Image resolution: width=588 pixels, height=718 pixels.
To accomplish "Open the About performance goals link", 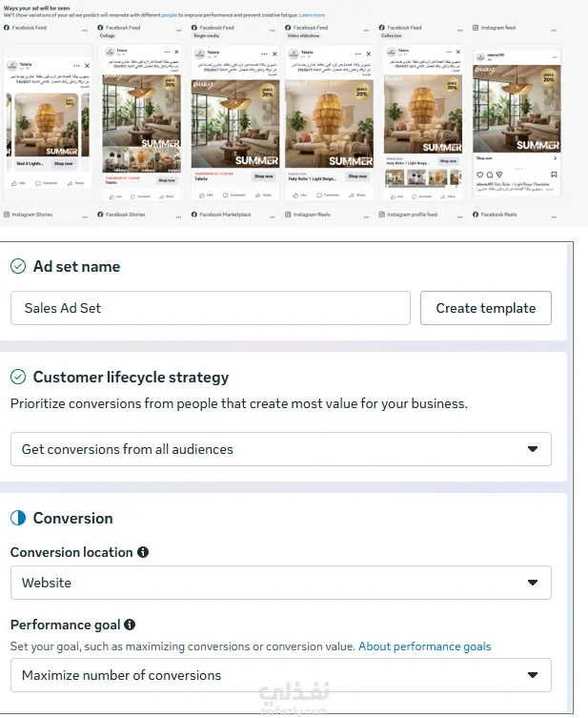I will pos(425,646).
